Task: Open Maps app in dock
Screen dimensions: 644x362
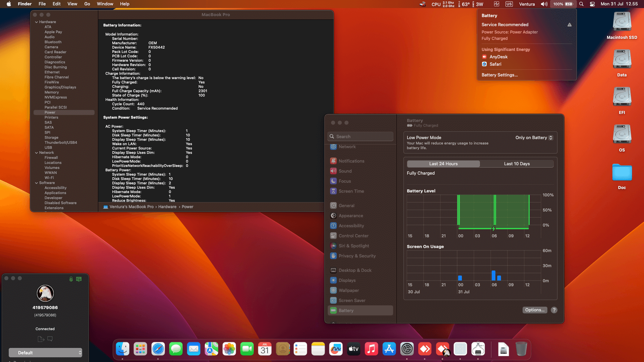Action: 211,349
